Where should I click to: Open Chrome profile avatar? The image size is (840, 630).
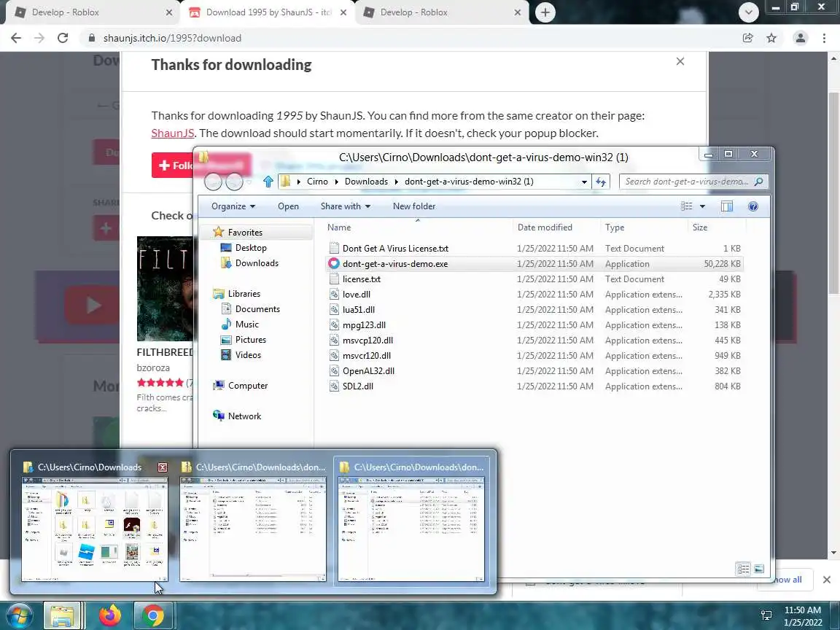tap(800, 38)
